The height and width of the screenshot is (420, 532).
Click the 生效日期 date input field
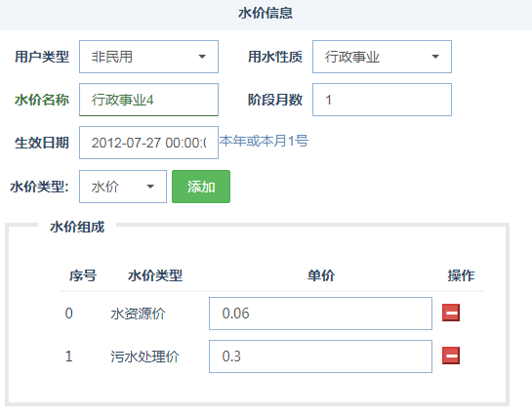[148, 143]
